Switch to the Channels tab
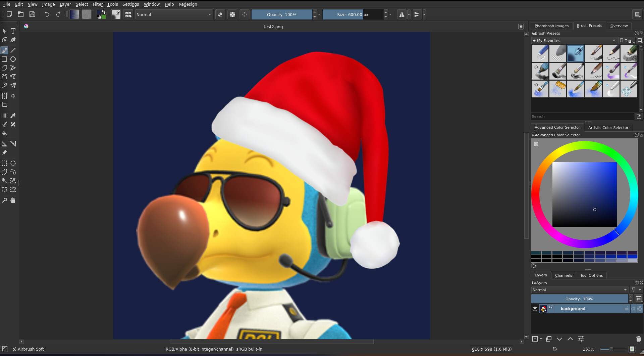 click(563, 275)
